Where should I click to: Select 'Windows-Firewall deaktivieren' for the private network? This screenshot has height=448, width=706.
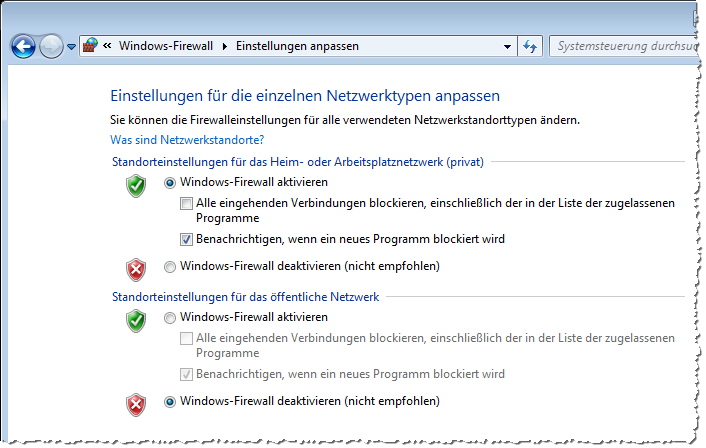(169, 266)
